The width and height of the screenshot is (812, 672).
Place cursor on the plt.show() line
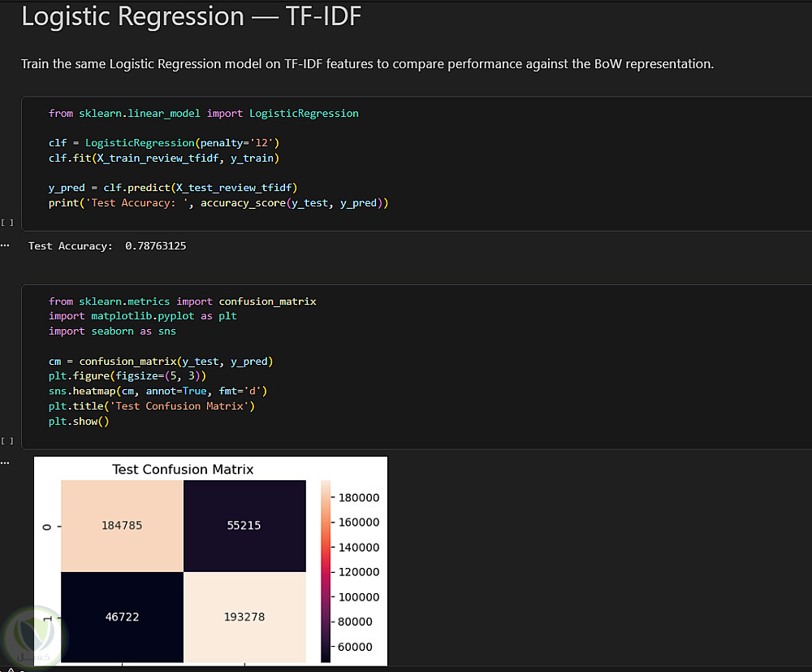pos(79,421)
